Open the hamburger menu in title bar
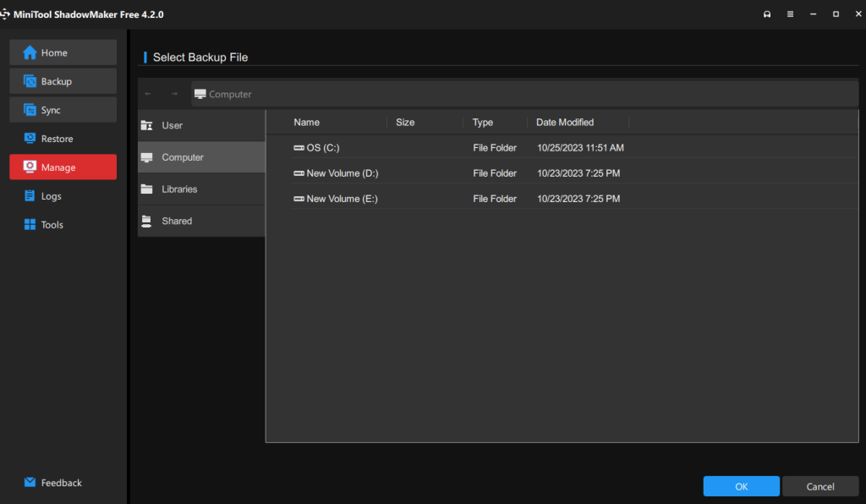The height and width of the screenshot is (504, 866). coord(790,14)
